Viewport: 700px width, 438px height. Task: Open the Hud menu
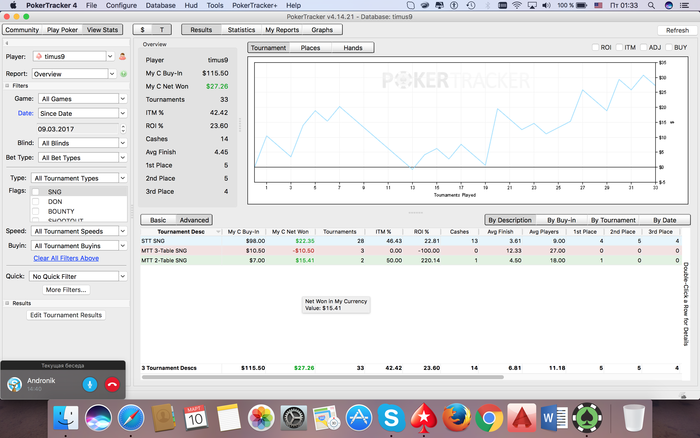(x=191, y=5)
